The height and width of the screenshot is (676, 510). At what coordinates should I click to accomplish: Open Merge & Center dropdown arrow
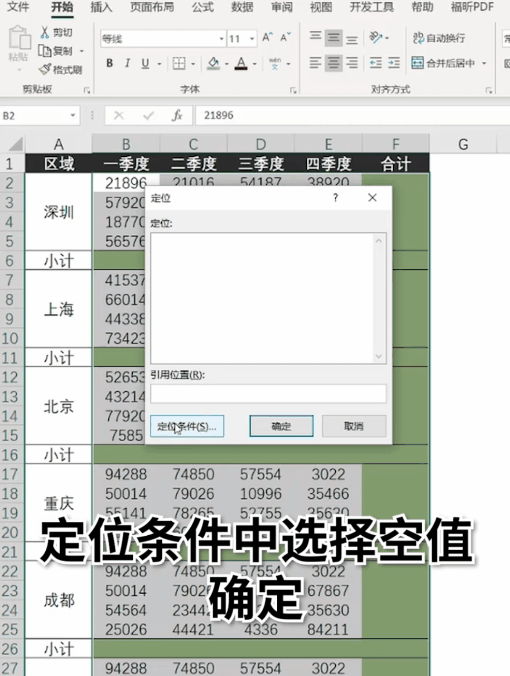pos(484,63)
